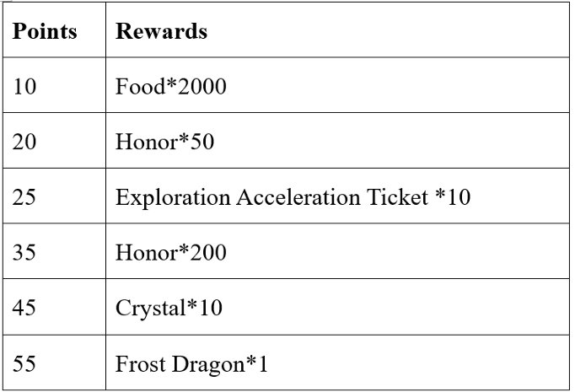Select the Honor*50 reward cell
This screenshot has height=392, width=575.
(164, 142)
